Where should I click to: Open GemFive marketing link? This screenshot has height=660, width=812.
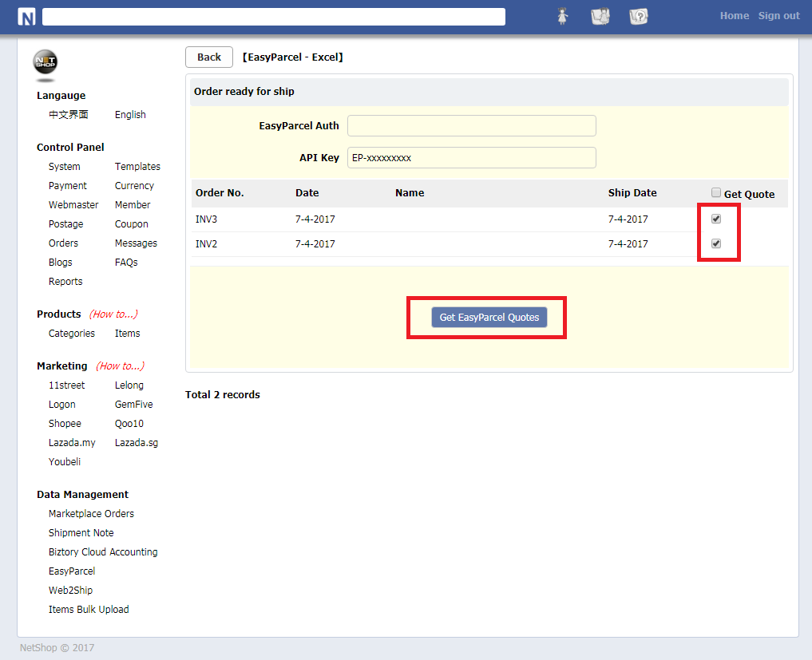[133, 404]
